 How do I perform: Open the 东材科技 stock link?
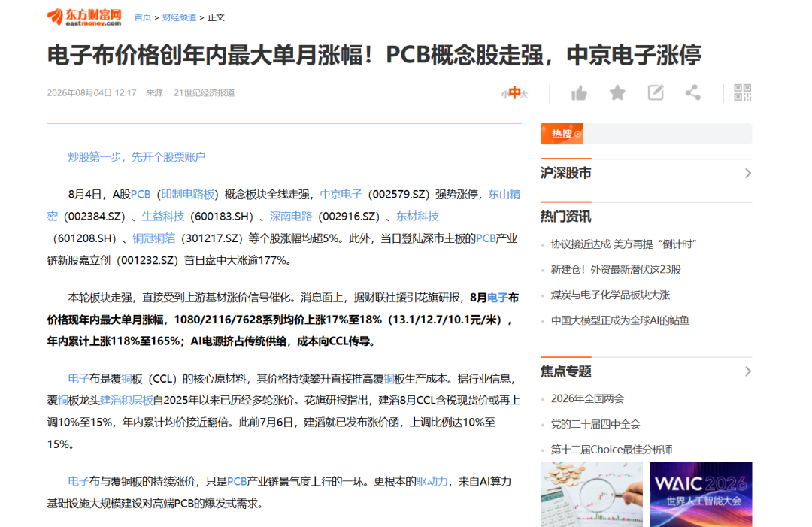[417, 216]
